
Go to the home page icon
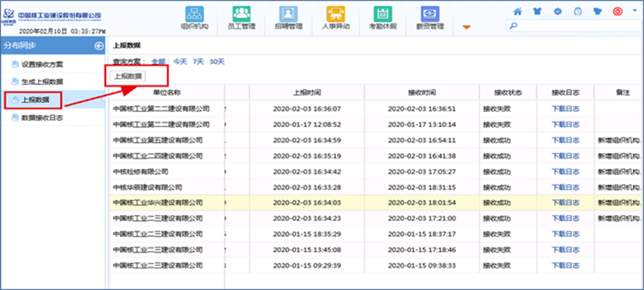click(518, 11)
